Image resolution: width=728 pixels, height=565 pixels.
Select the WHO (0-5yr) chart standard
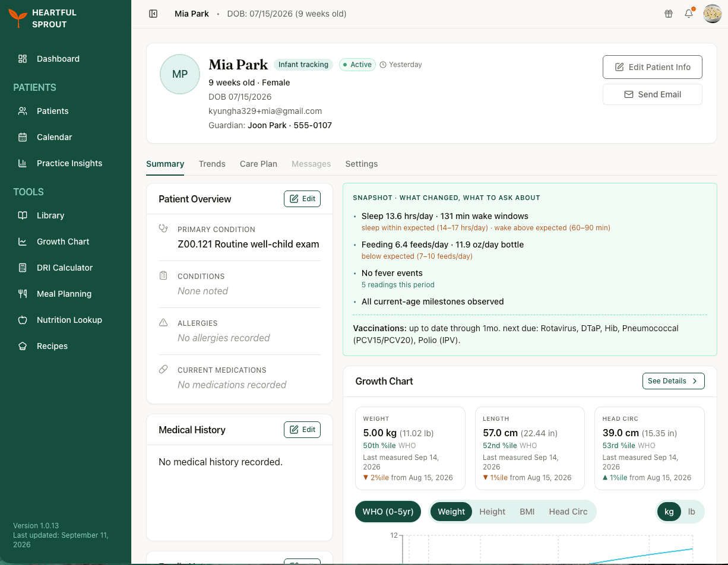[x=388, y=512]
